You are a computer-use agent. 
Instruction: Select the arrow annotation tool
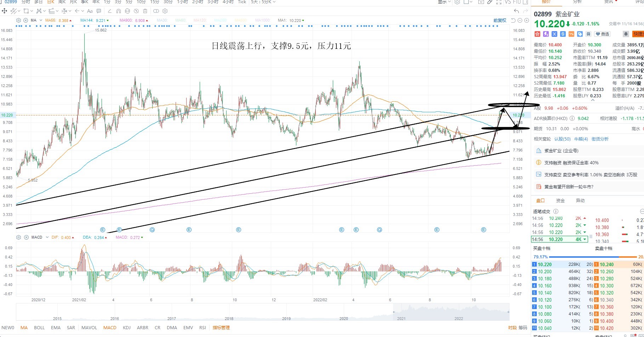[77, 11]
